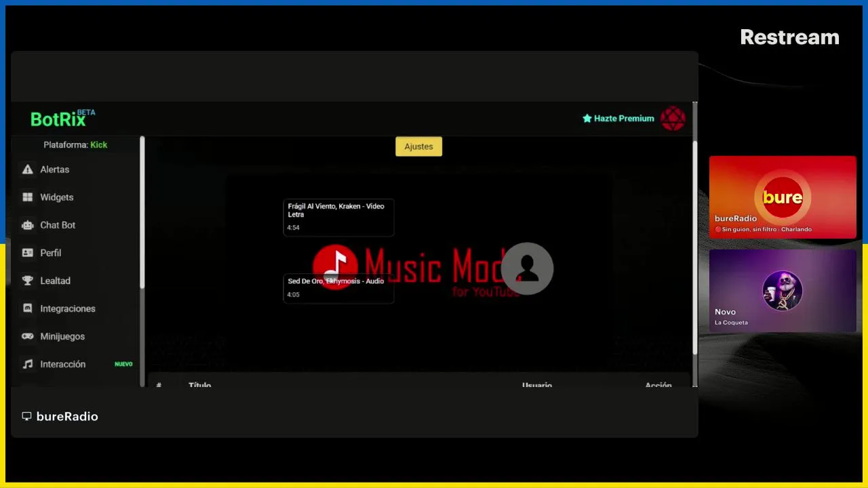The height and width of the screenshot is (488, 868).
Task: Click the 4:54 song duration
Action: click(293, 228)
